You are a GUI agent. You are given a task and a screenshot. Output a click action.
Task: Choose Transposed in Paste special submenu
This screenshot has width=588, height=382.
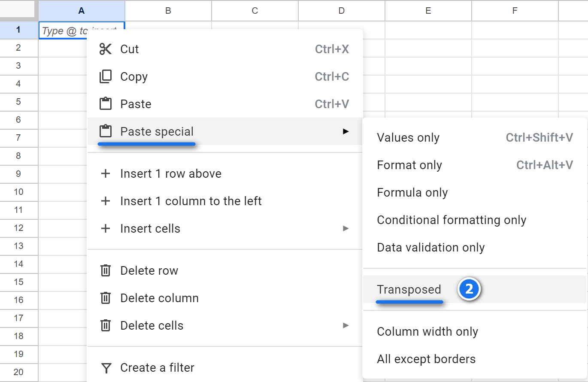[x=475, y=289]
